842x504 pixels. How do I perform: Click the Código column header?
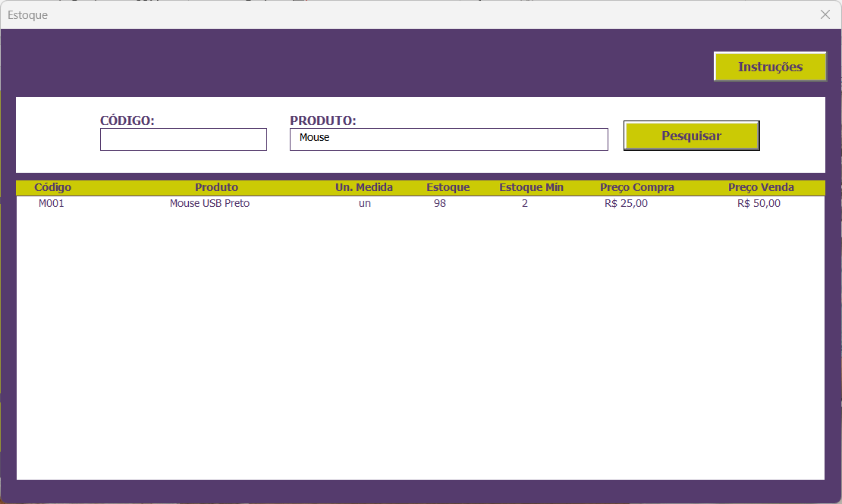point(52,187)
